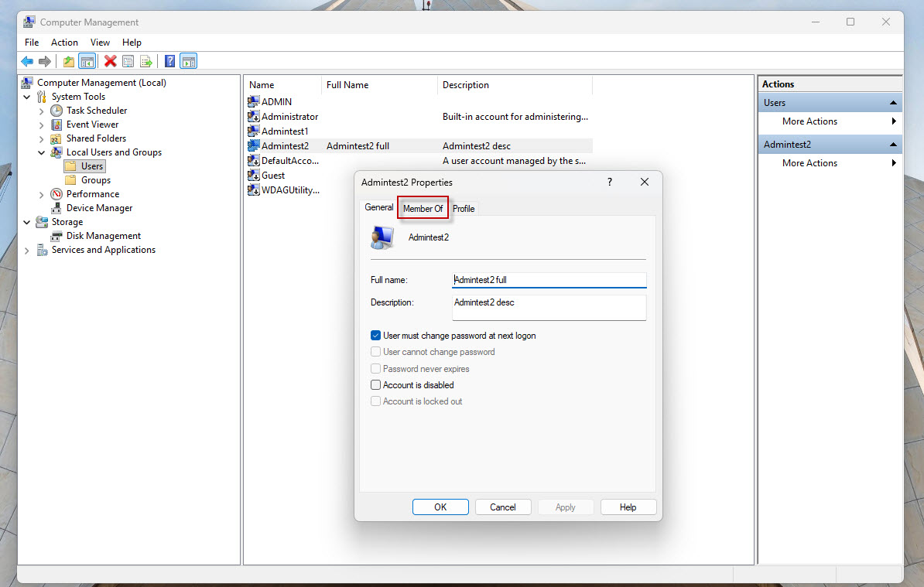This screenshot has width=924, height=587.
Task: Collapse the Admintest2 section in Actions pane
Action: point(893,145)
